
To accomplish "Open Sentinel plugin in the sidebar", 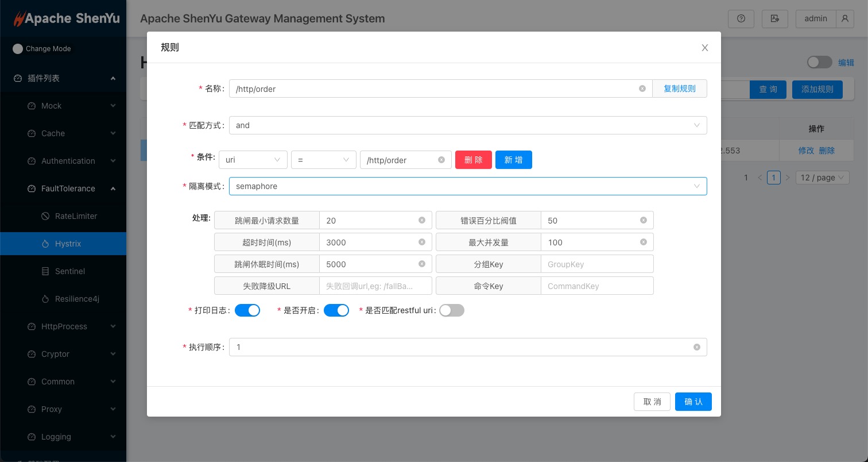I will coord(70,271).
